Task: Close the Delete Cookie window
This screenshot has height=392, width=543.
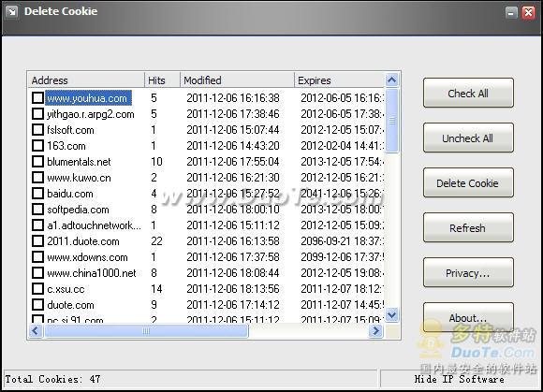Action: pyautogui.click(x=528, y=12)
